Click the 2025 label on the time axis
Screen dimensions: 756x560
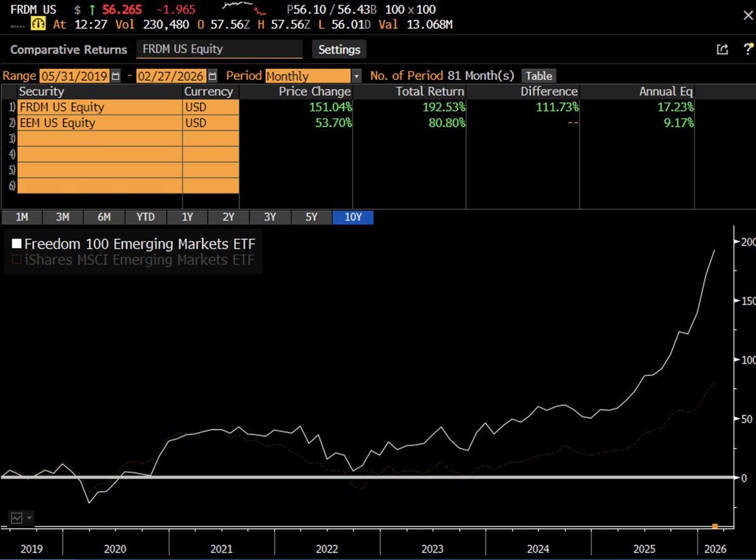pyautogui.click(x=644, y=548)
